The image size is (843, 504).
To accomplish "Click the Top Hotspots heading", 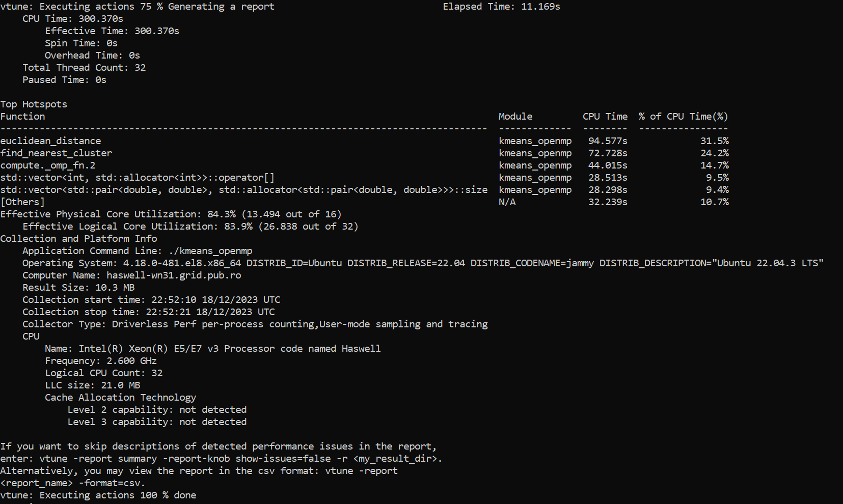I will tap(34, 104).
